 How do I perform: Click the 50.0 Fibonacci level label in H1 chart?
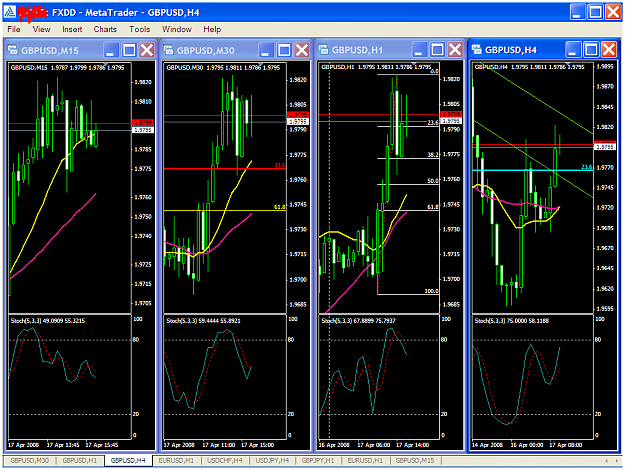point(433,181)
